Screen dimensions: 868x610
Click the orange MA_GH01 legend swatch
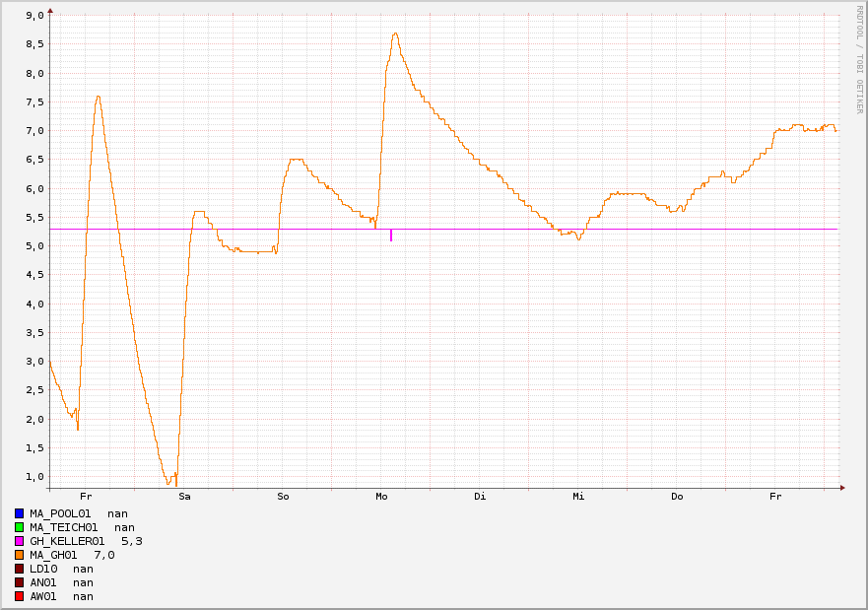coord(19,555)
